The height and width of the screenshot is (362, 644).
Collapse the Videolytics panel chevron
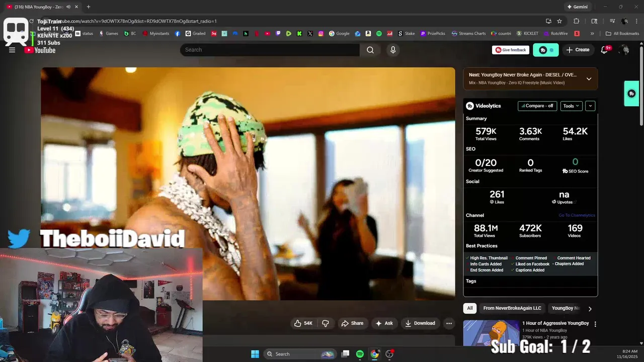click(x=590, y=106)
